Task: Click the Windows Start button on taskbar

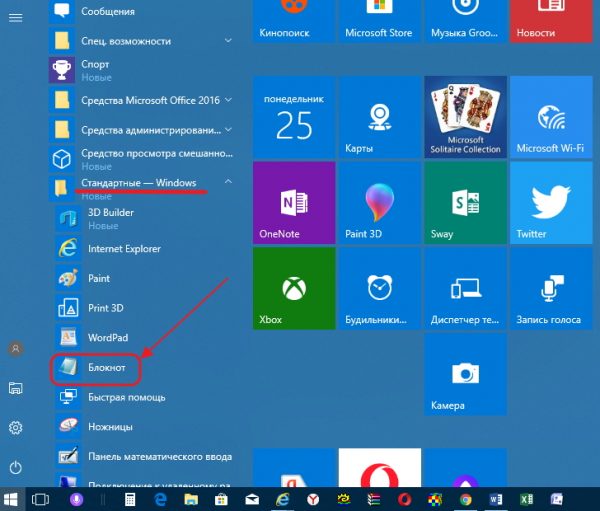Action: pos(12,499)
